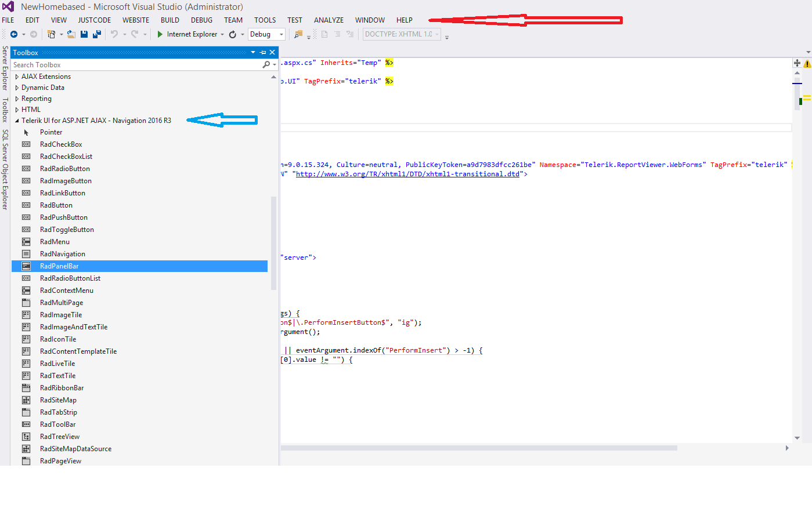Screen dimensions: 812x508
Task: Open the TOOLS menu
Action: [265, 20]
